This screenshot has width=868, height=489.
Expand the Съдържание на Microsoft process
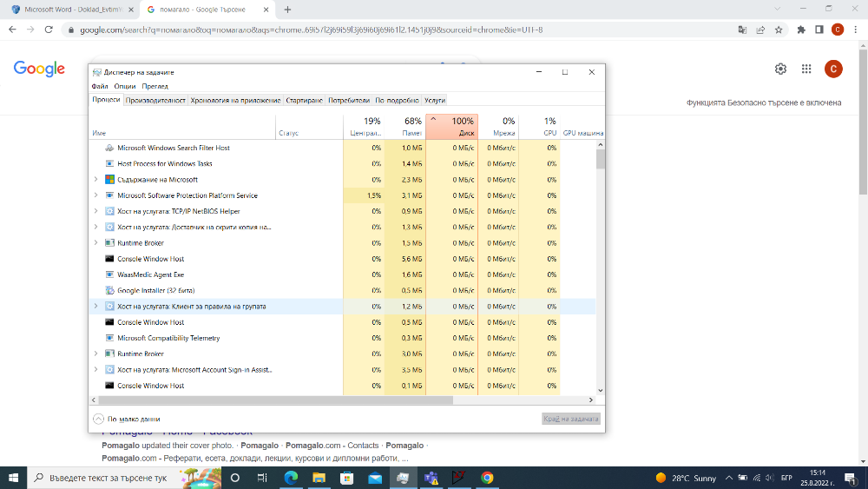95,180
